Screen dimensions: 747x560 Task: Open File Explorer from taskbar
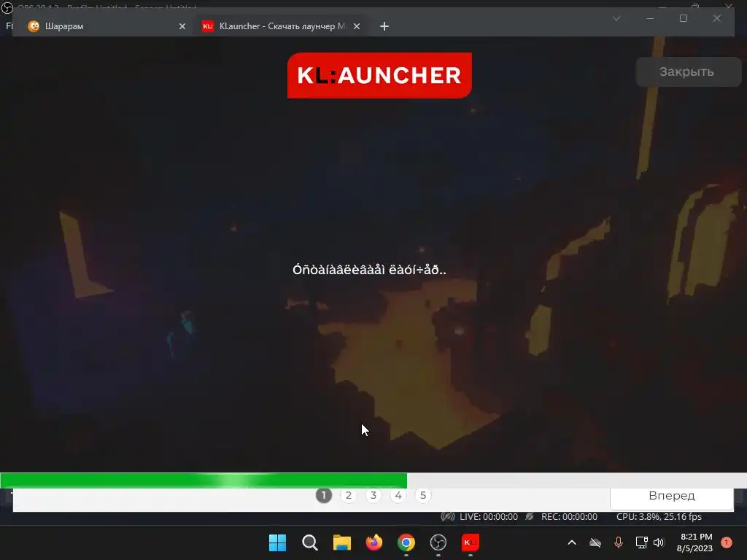[341, 542]
